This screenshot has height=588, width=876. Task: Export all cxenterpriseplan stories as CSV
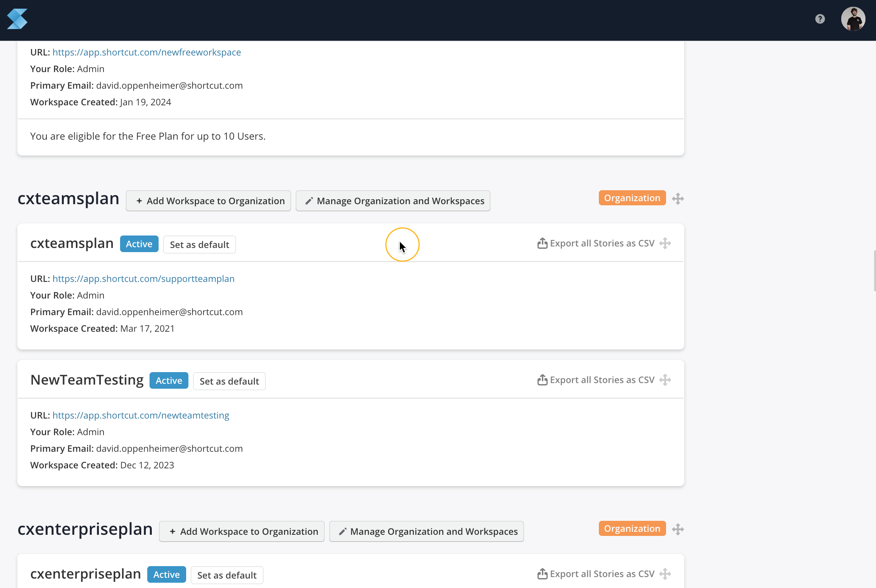coord(596,574)
